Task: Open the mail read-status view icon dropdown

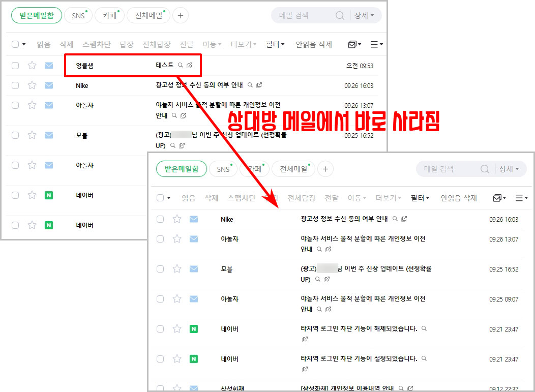Action: tap(353, 44)
